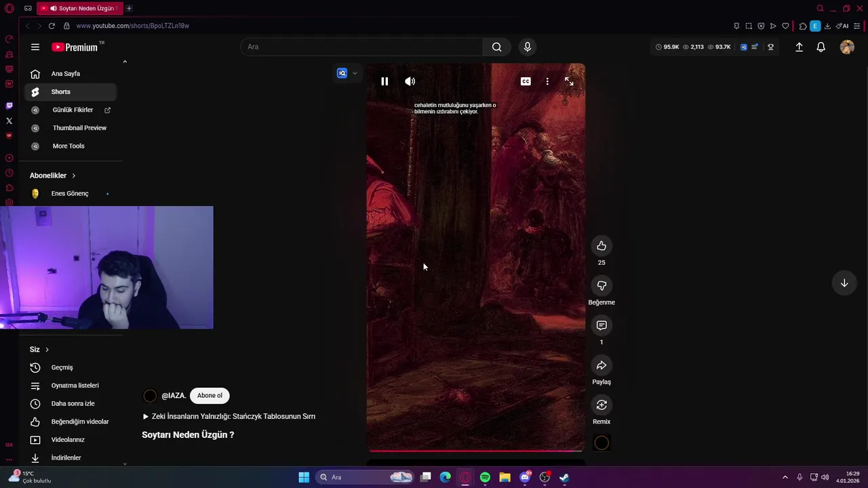Go to the next Short with down arrow
Image resolution: width=868 pixels, height=488 pixels.
[x=844, y=283]
